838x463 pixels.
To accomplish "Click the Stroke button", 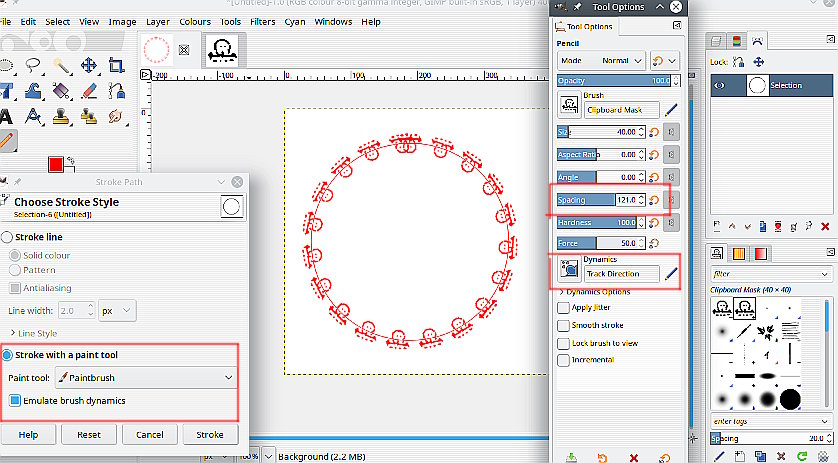I will point(209,435).
